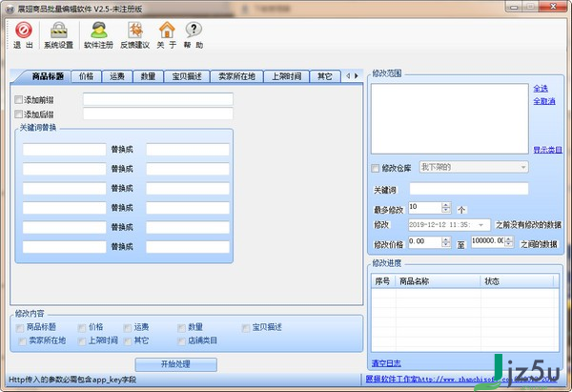Click 清空日志 link

tap(386, 363)
